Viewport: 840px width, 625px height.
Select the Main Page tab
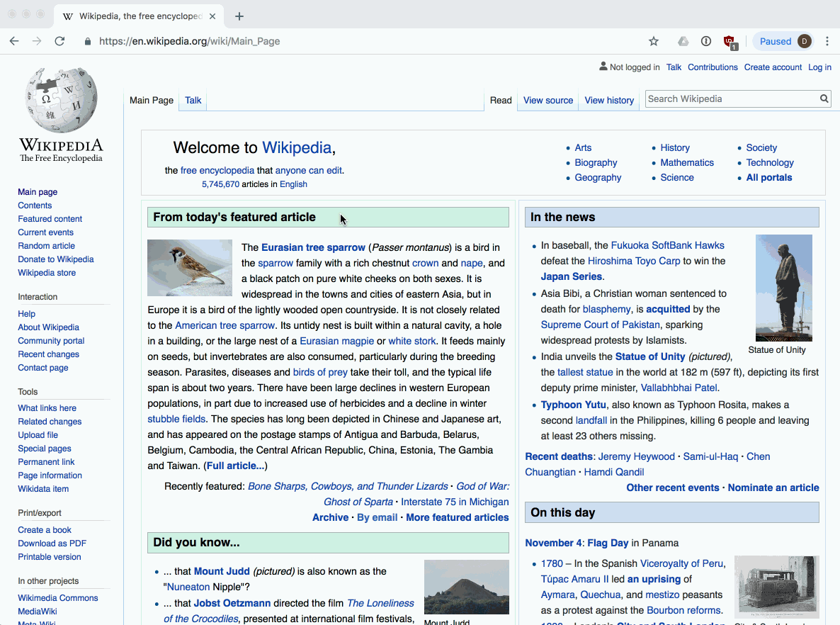(152, 100)
